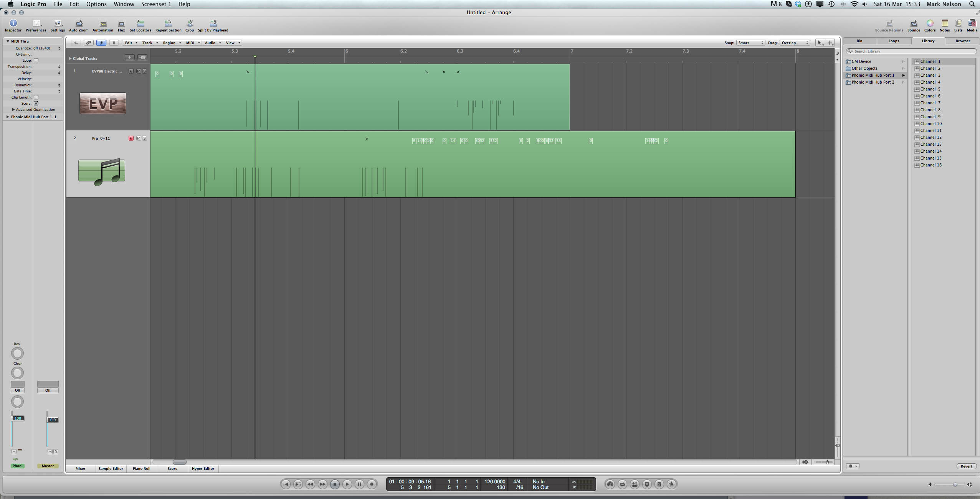
Task: Open the Piano Roll editor tab
Action: (x=141, y=468)
